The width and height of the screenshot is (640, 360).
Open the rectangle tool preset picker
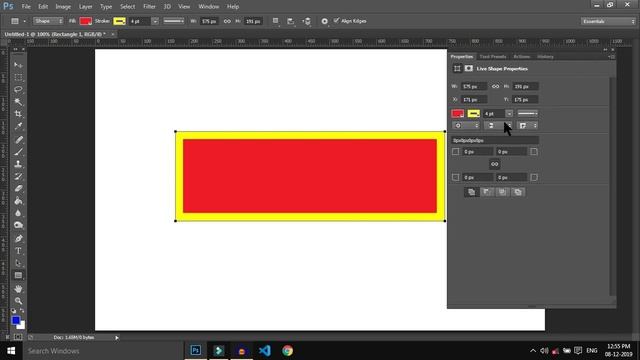click(x=18, y=21)
